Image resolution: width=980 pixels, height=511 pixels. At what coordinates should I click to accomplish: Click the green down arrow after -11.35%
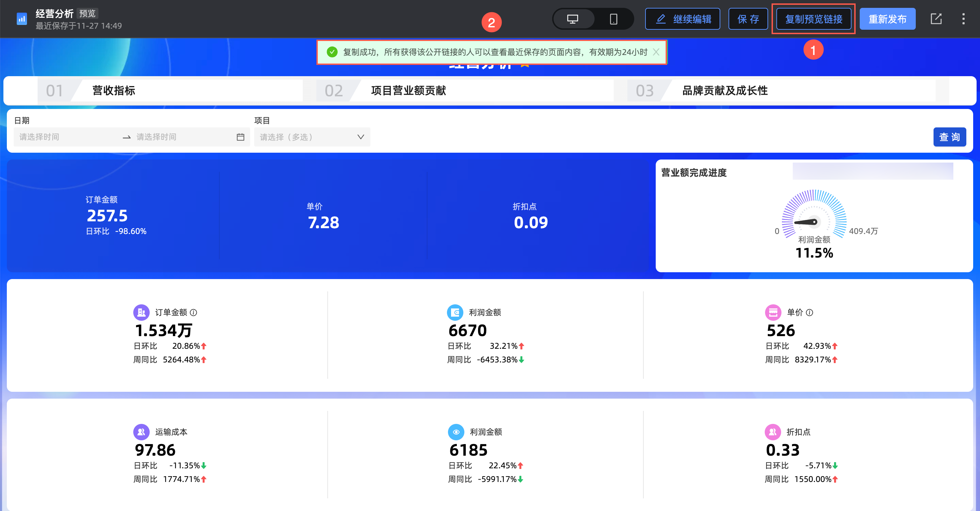[x=204, y=466]
